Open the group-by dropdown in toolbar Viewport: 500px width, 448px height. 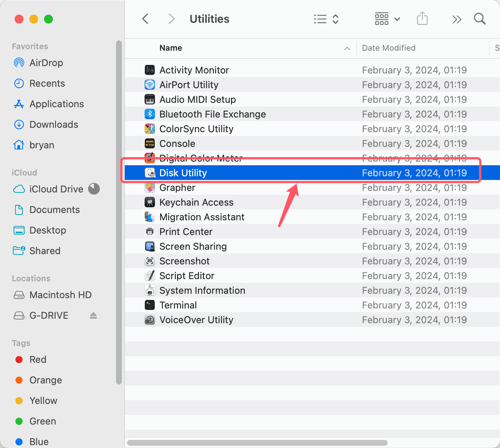[x=387, y=19]
